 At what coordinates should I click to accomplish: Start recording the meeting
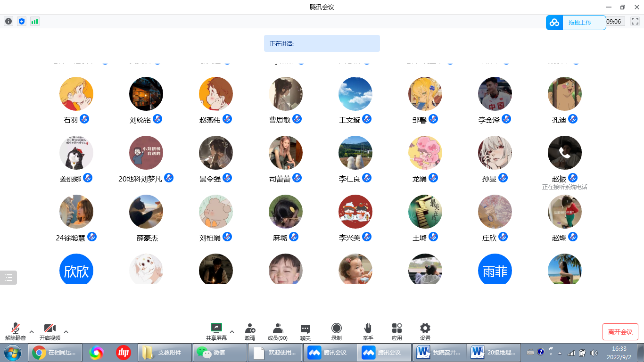click(x=336, y=331)
